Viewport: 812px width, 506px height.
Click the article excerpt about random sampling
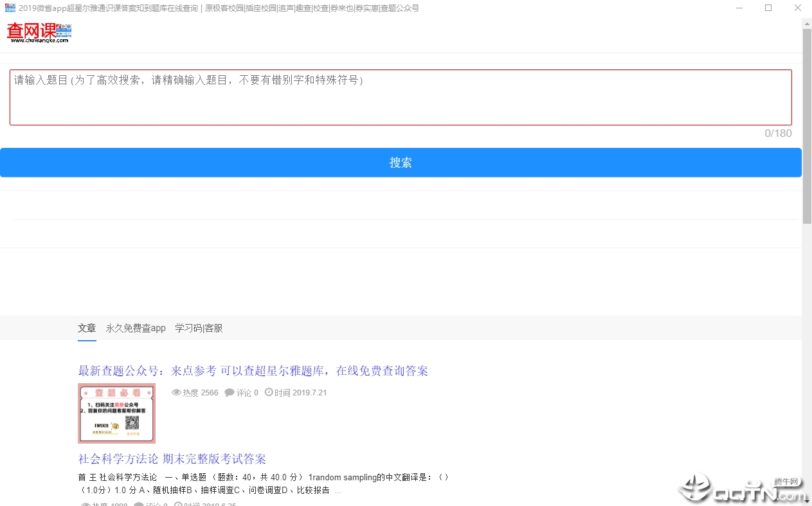[264, 483]
